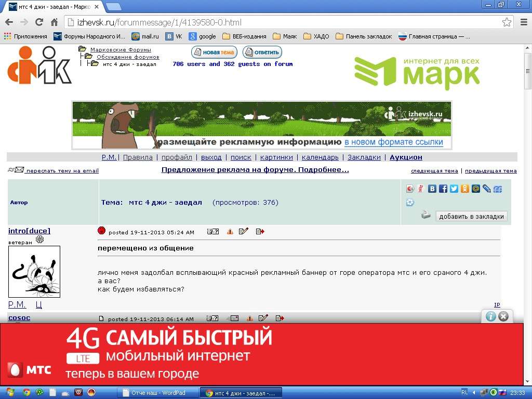The image size is (532, 399).
Task: Switch to 'Отче наш - WordPad' taskbar window
Action: (157, 393)
